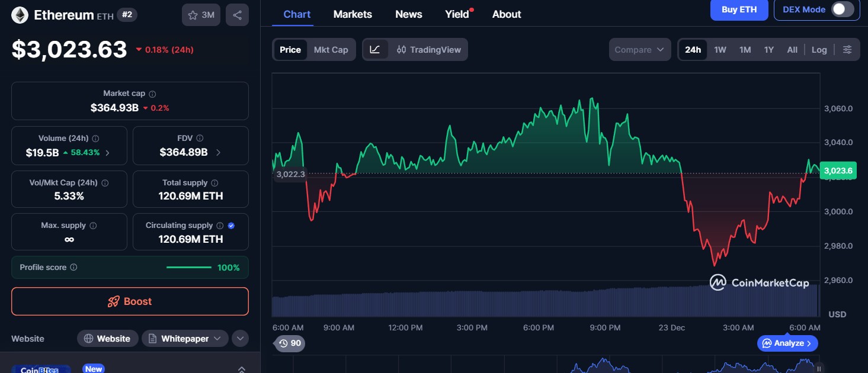Open the share icon next to watchlist
Viewport: 868px width, 373px height.
point(237,15)
